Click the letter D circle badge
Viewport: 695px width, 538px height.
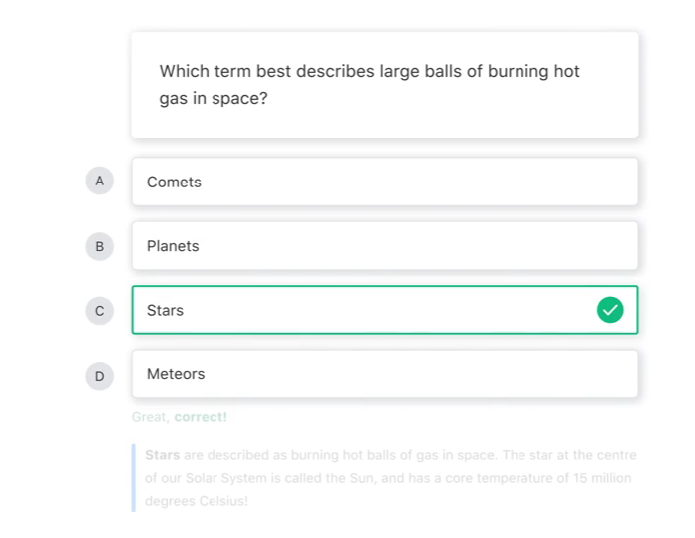point(99,376)
